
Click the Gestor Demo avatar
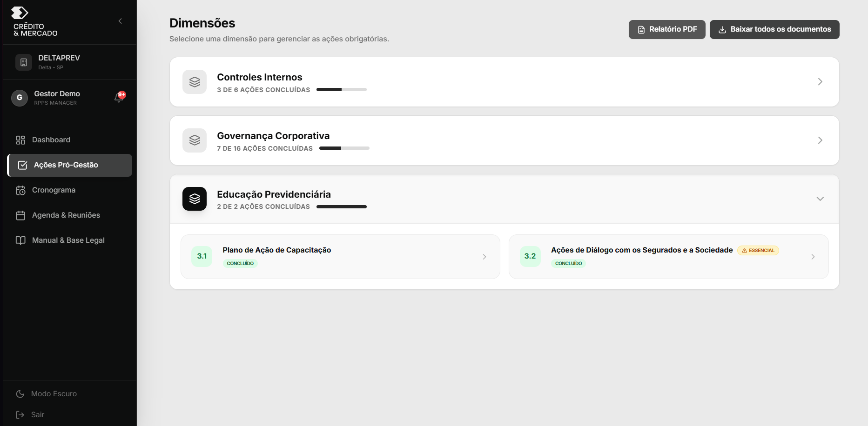pos(20,98)
